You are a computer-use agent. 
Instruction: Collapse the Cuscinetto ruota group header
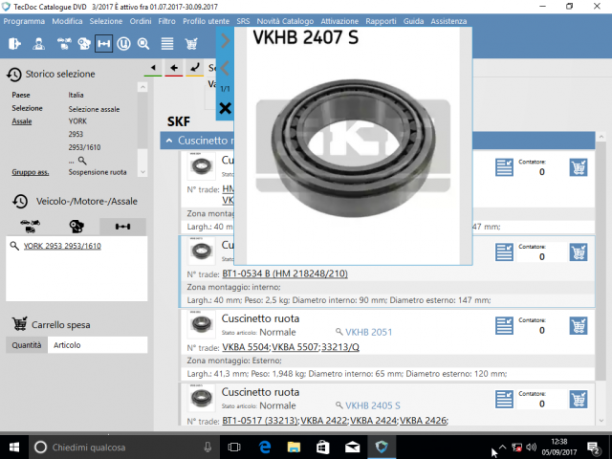click(169, 141)
